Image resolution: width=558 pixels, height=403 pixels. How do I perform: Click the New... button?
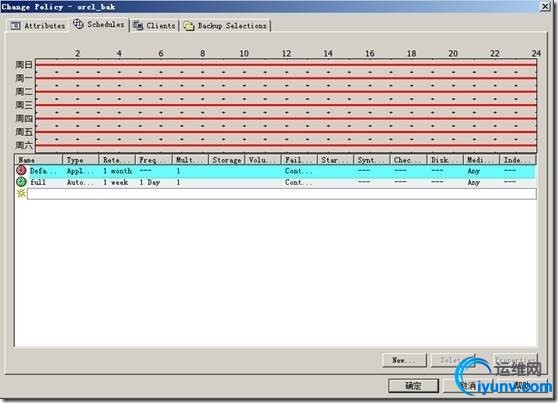click(404, 360)
